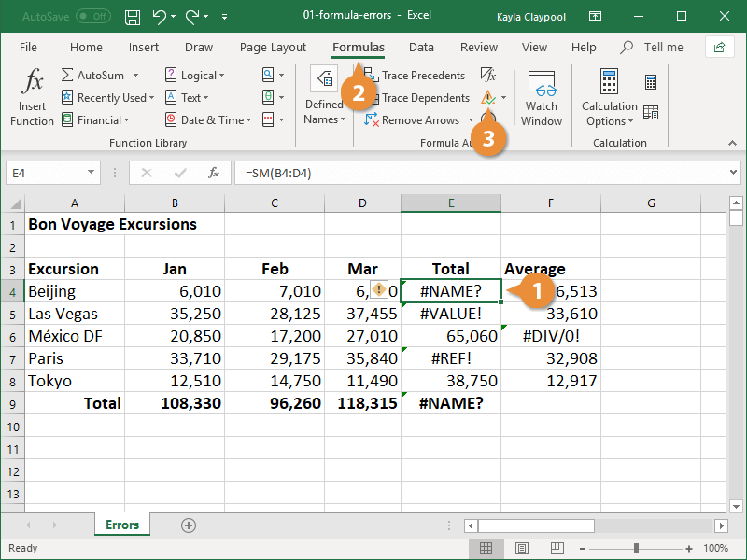
Task: Click the Calculate Sheet icon
Action: pyautogui.click(x=651, y=112)
